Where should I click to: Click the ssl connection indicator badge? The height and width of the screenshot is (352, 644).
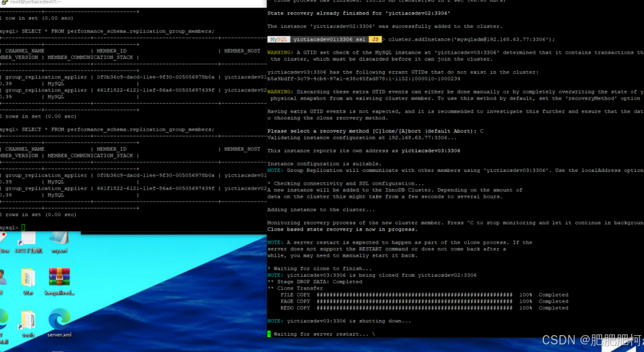coord(360,40)
